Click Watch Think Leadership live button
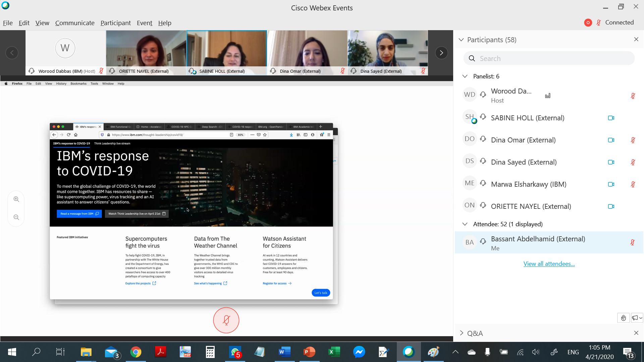The image size is (644, 362). [137, 214]
